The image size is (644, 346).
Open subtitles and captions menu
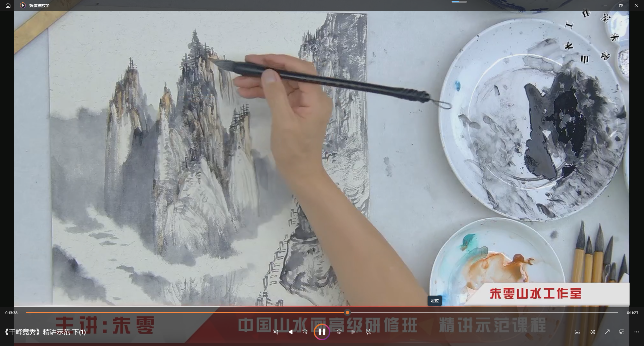[578, 332]
